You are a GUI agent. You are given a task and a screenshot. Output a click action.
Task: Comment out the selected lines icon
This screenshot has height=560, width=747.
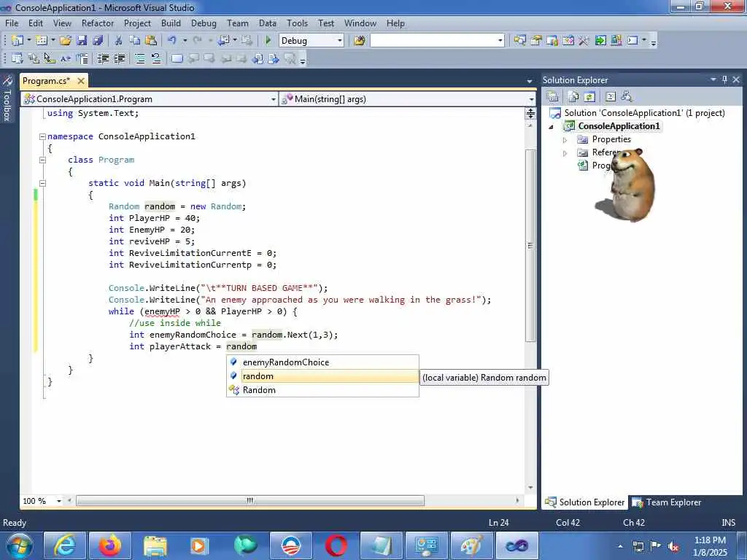pyautogui.click(x=139, y=58)
